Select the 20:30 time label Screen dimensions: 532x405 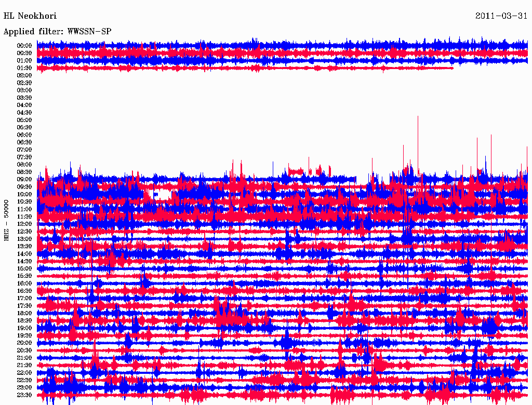(24, 350)
